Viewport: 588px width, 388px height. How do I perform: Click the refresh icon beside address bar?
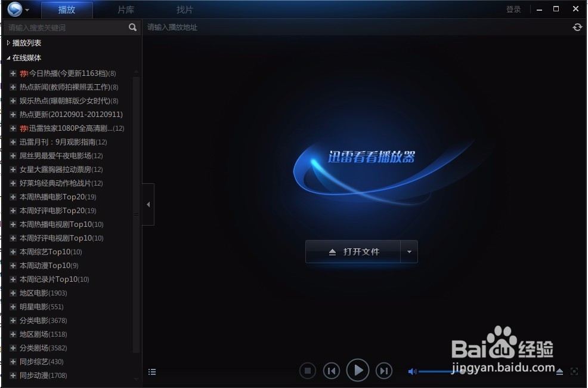577,27
